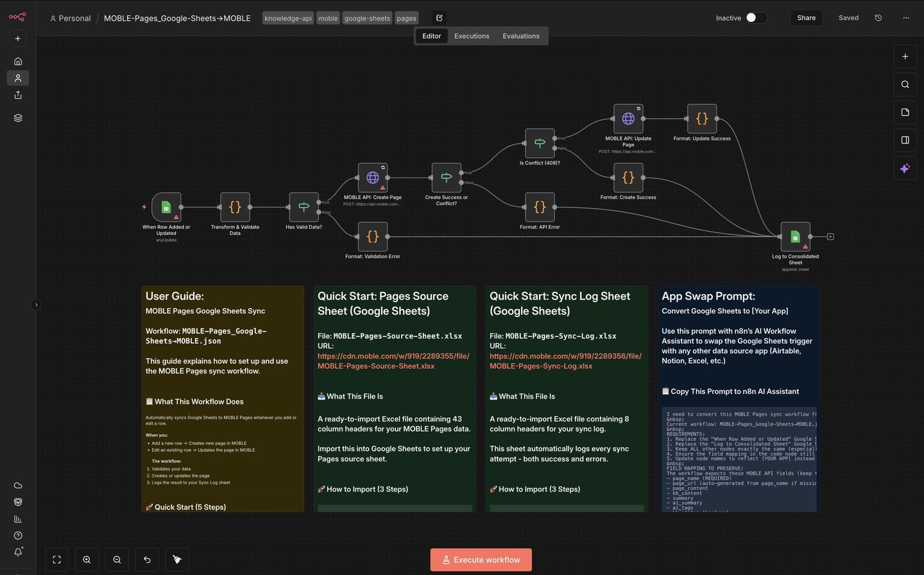The height and width of the screenshot is (575, 924).
Task: Click Execute workflow button
Action: pyautogui.click(x=481, y=560)
